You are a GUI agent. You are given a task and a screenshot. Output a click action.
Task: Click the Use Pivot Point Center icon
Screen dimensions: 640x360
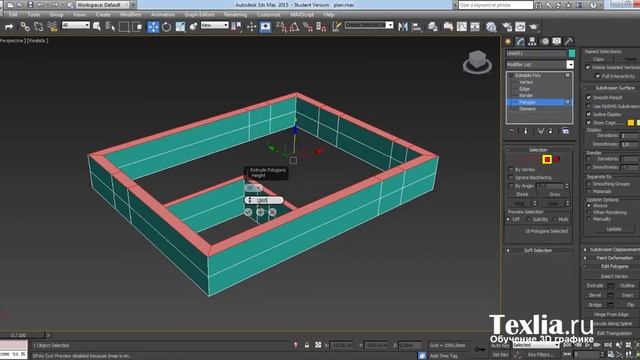point(237,27)
